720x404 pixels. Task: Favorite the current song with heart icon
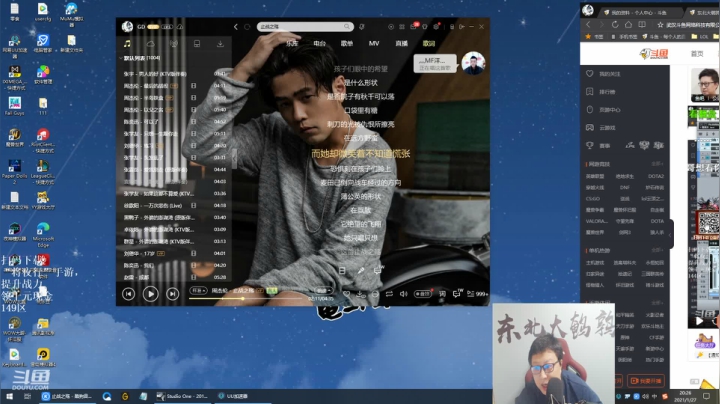[347, 294]
